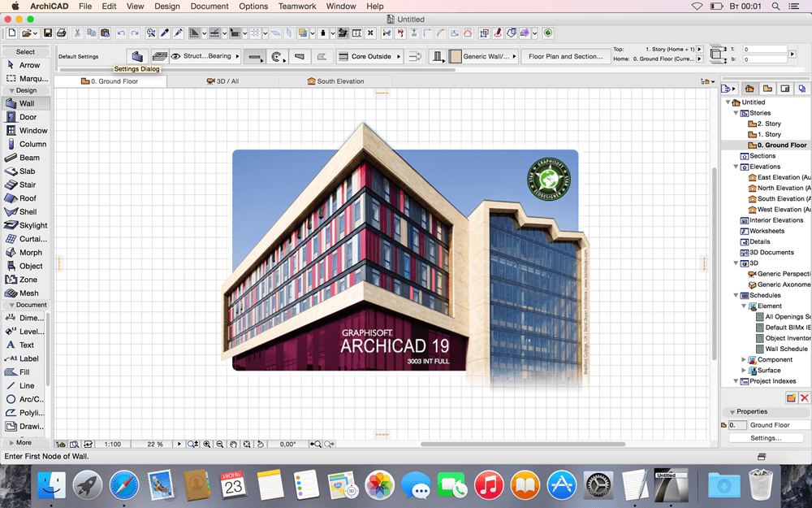
Task: Click the zoom in magnifier at bottom bar
Action: pos(207,445)
